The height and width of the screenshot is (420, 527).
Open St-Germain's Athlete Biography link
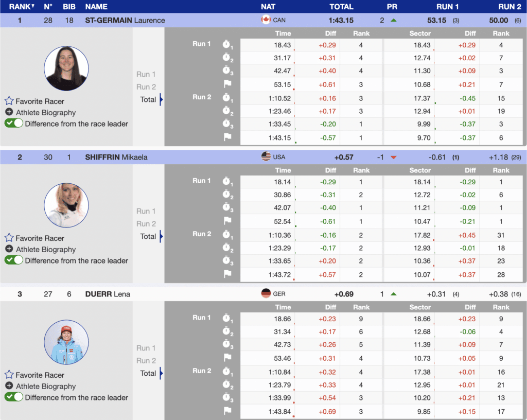(x=45, y=112)
